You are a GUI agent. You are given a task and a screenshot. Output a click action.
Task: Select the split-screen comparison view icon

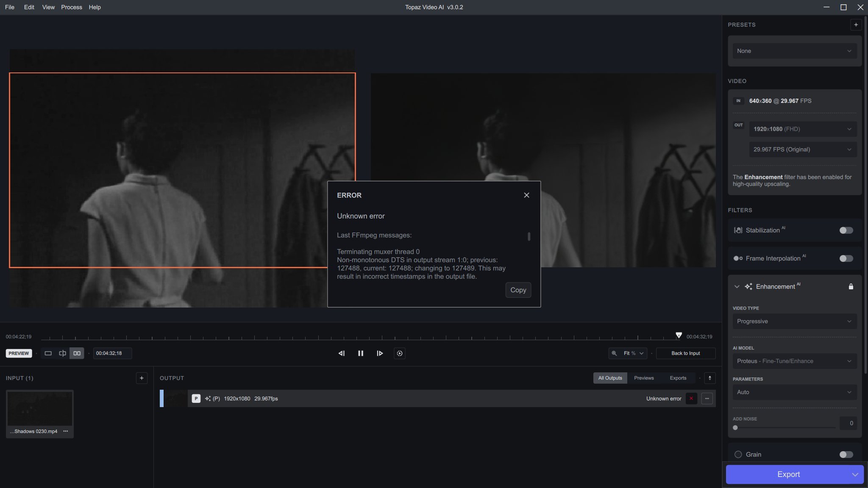pyautogui.click(x=62, y=353)
